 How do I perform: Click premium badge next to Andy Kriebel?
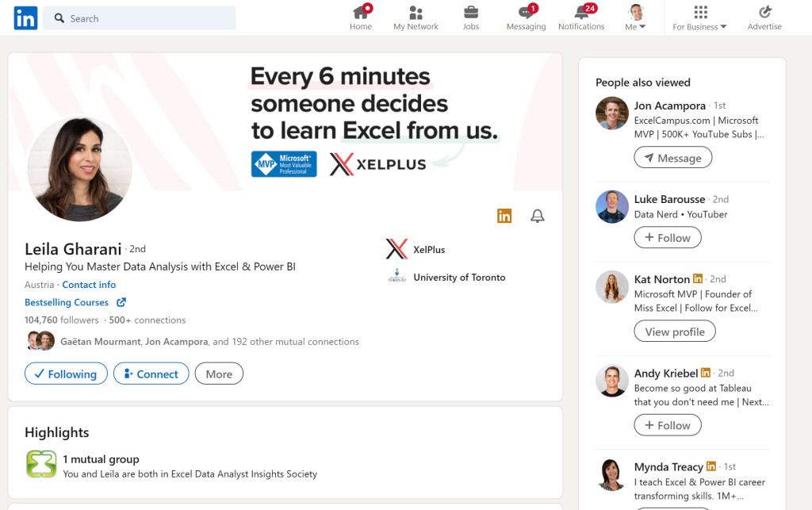click(705, 372)
